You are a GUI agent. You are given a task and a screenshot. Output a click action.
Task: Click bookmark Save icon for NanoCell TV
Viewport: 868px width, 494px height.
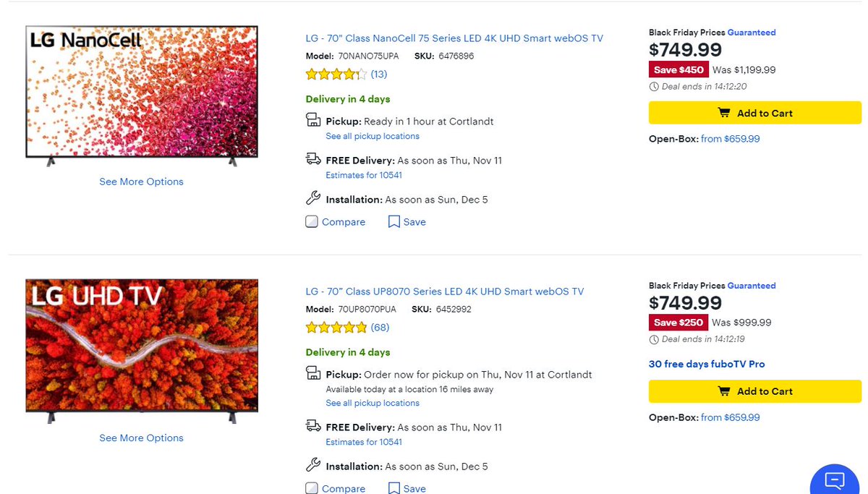[x=393, y=222]
